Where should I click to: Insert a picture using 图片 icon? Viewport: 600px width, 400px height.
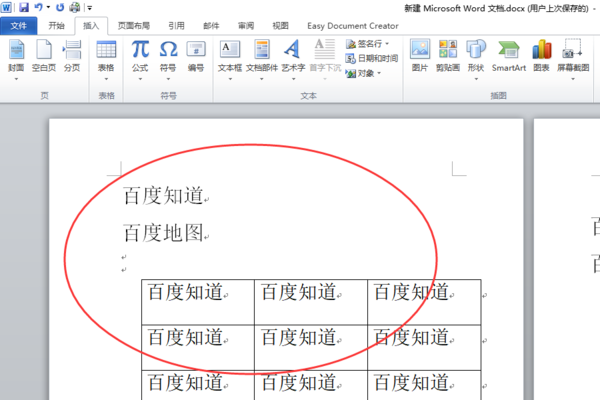420,56
